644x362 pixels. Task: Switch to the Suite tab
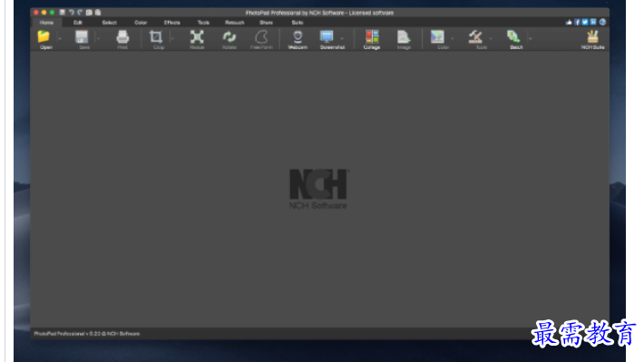pyautogui.click(x=298, y=23)
